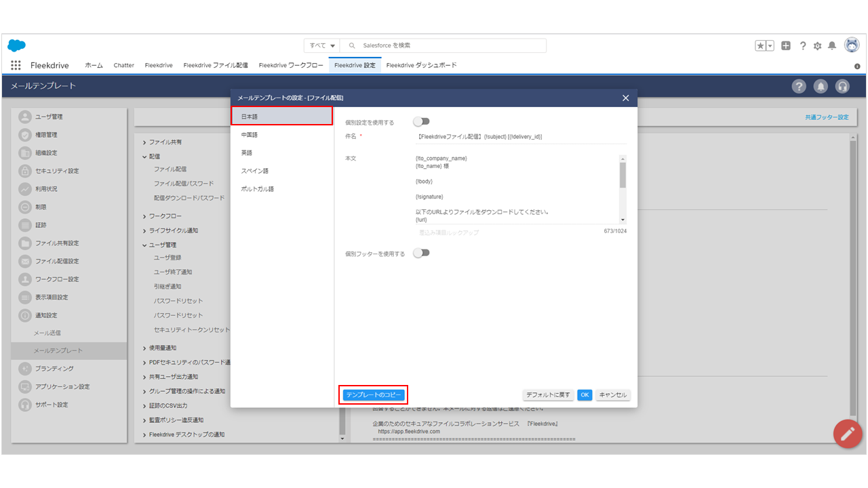Click the デフォルトに戻す button

pyautogui.click(x=549, y=394)
